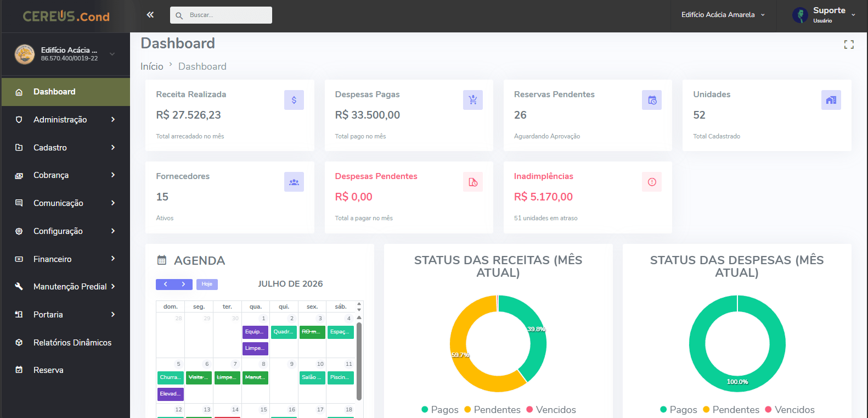Click the Configuração gear icon
The height and width of the screenshot is (418, 868).
[19, 231]
